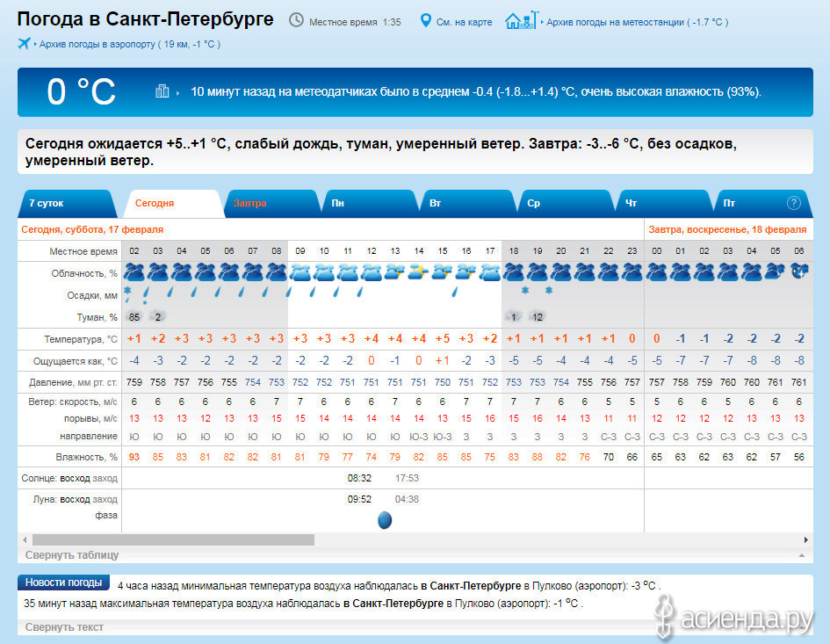830x644 pixels.
Task: Click the sun-and-cloud icon for hour 16
Action: pyautogui.click(x=466, y=272)
